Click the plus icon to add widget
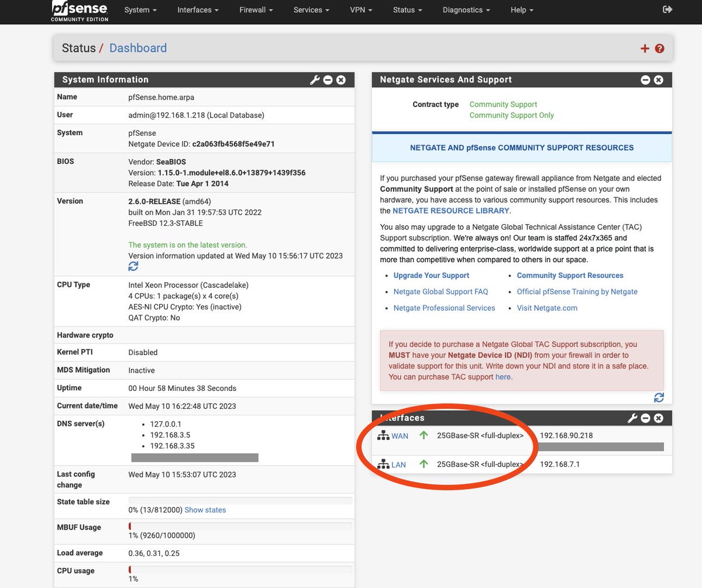 pos(645,49)
